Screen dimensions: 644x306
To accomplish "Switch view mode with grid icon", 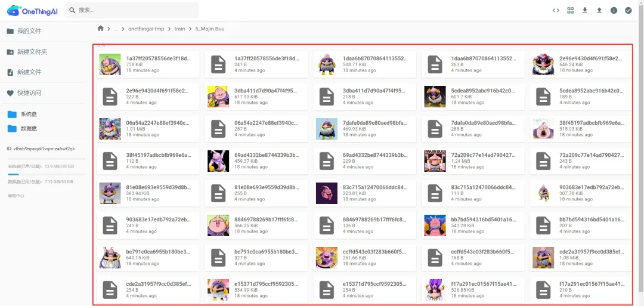I will click(x=571, y=10).
